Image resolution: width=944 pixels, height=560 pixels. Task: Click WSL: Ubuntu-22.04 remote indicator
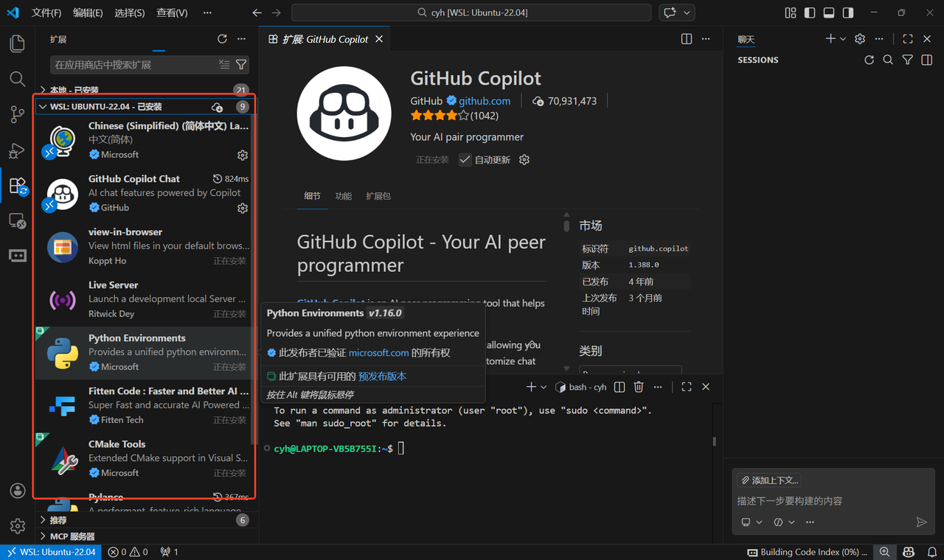[51, 552]
